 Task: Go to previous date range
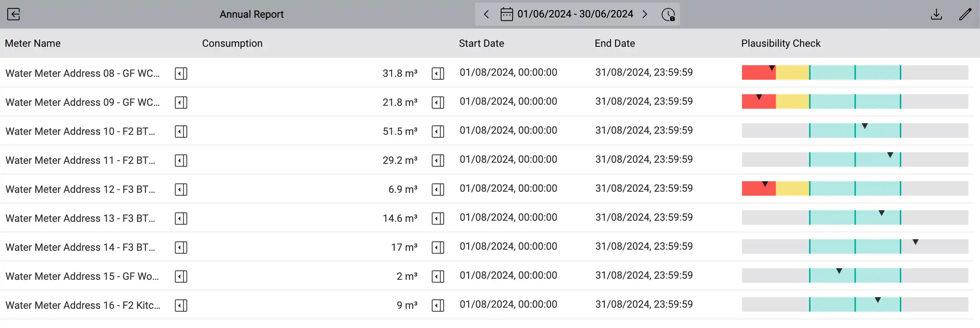pos(486,14)
